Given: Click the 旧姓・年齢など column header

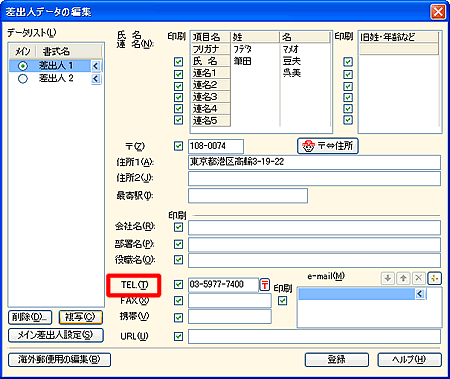Looking at the screenshot, I should pyautogui.click(x=399, y=37).
